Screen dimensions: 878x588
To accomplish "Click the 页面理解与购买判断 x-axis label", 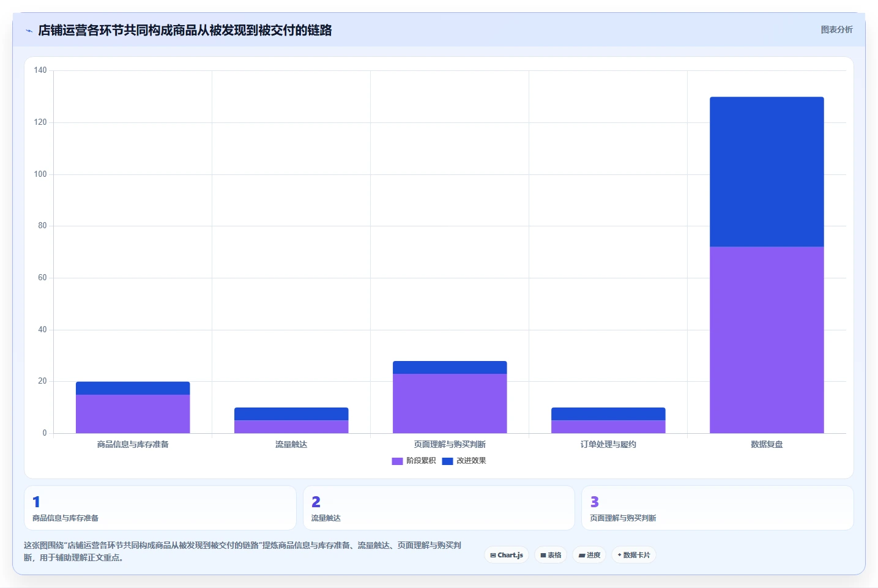I will [450, 444].
